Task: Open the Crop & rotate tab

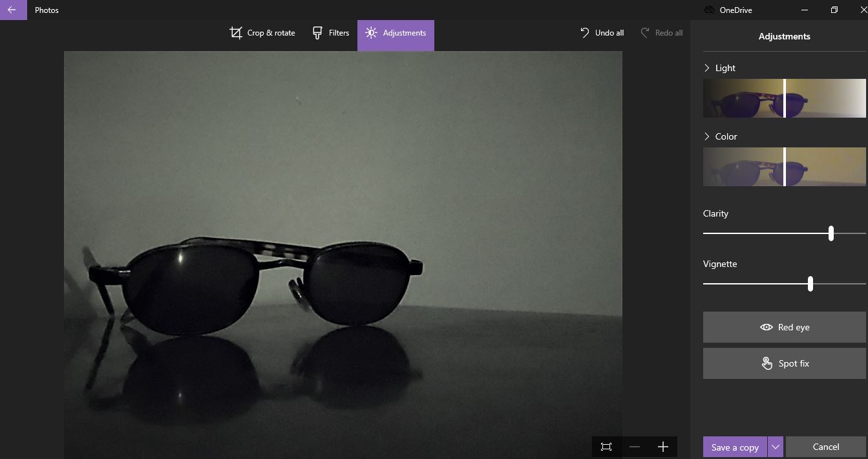Action: (x=262, y=33)
